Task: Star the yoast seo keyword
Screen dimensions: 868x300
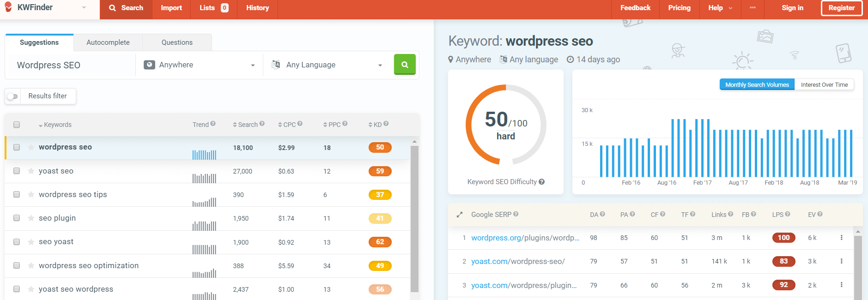Action: (x=31, y=171)
